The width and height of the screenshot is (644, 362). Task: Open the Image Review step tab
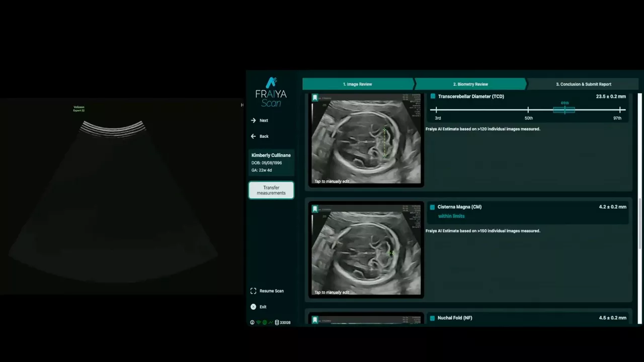click(x=358, y=84)
